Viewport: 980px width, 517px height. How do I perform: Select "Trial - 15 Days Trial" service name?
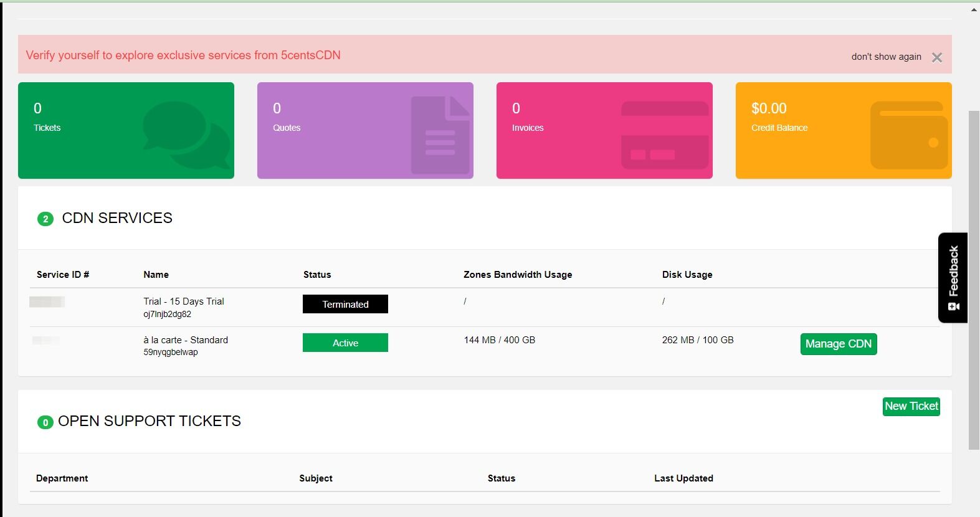pos(184,301)
